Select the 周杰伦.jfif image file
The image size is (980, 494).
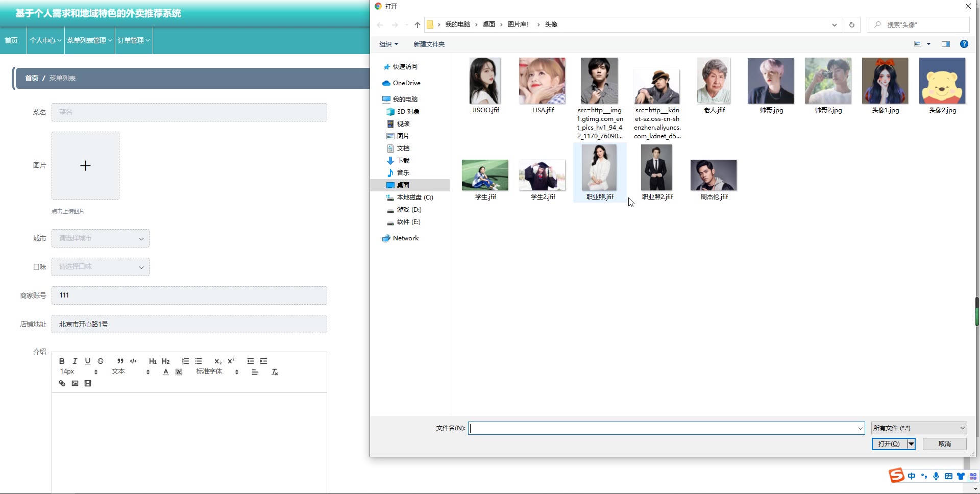click(x=714, y=180)
